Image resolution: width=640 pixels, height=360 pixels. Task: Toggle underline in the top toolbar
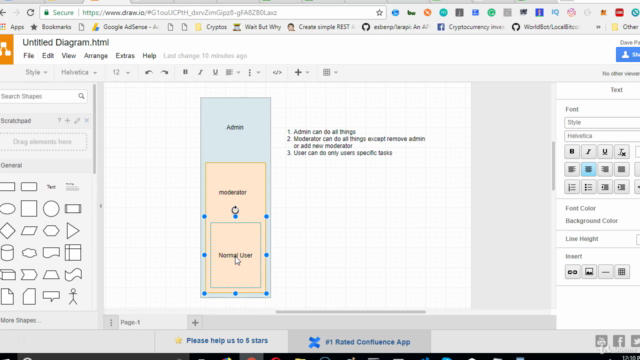coord(215,72)
